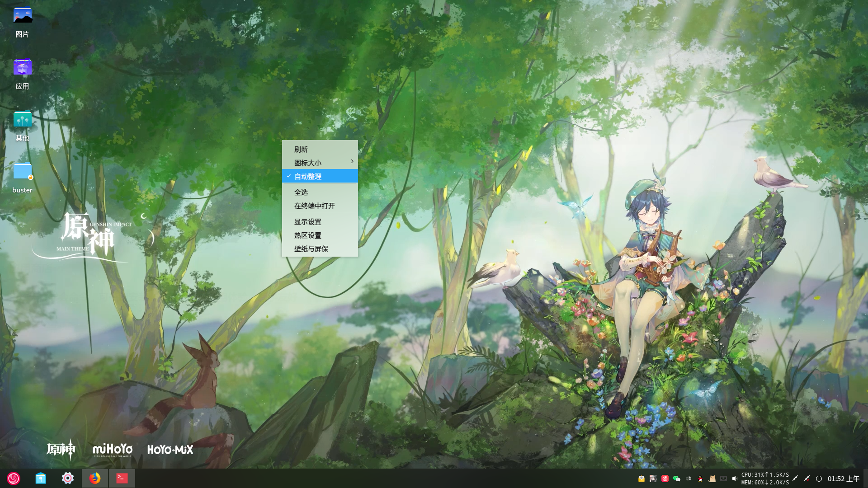Open the WeChat tray icon

[x=677, y=479]
